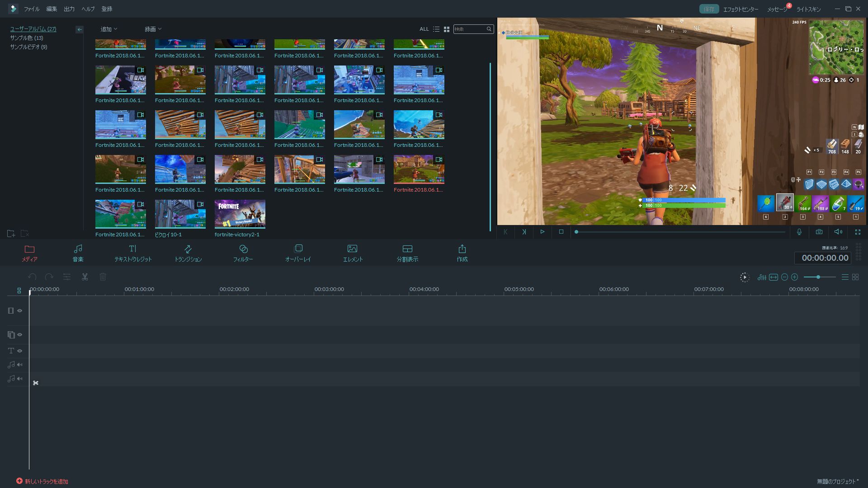Click 新しいトラックを追加 add track button
The width and height of the screenshot is (868, 488).
pyautogui.click(x=42, y=481)
